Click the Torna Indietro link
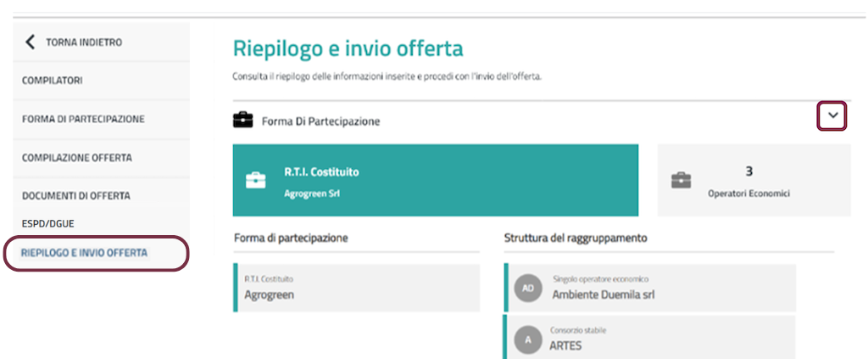The image size is (868, 359). [x=83, y=42]
